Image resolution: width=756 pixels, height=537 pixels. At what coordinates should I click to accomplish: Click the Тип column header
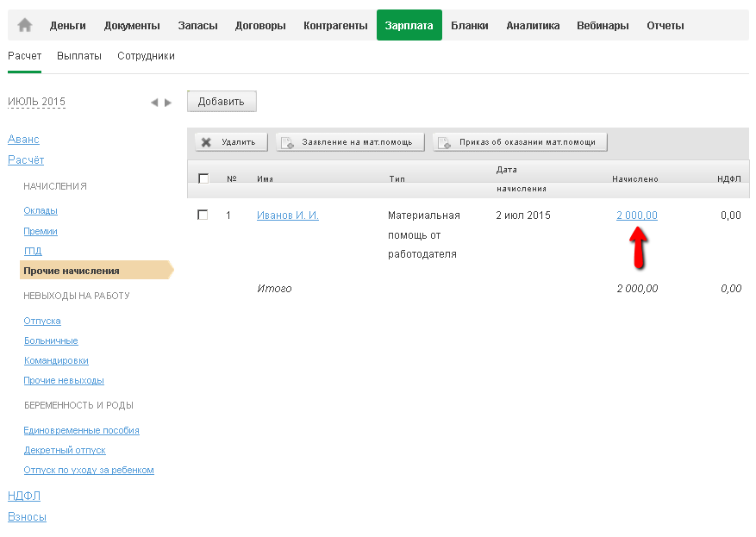pyautogui.click(x=397, y=178)
